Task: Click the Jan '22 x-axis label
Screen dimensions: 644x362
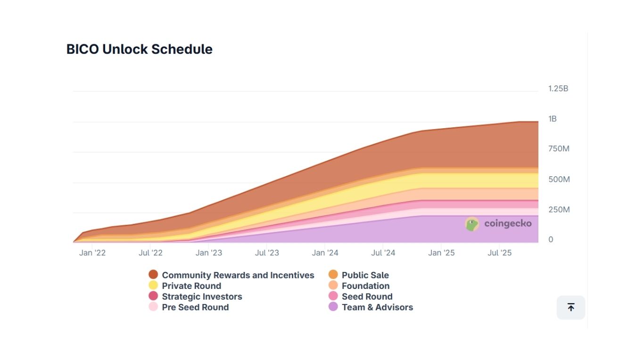Action: click(92, 253)
